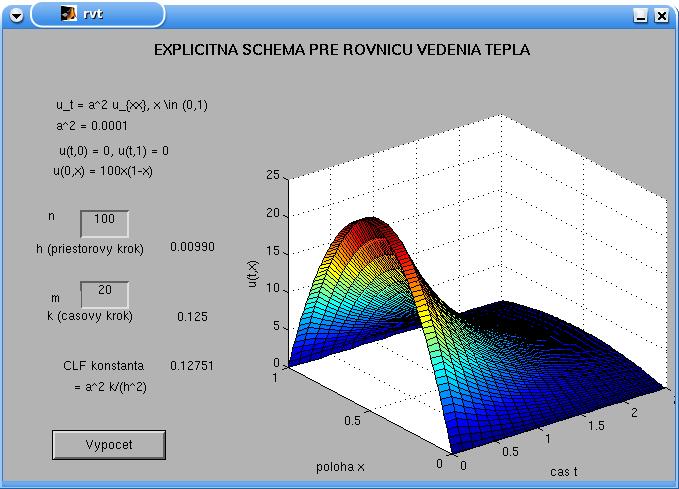The width and height of the screenshot is (679, 489).
Task: Click the poloha x axis label
Action: tap(340, 467)
